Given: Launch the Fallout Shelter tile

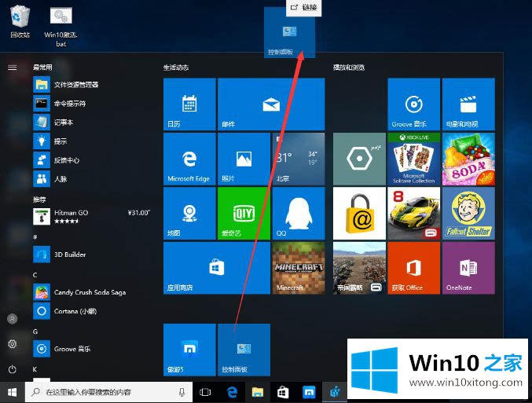Looking at the screenshot, I should tap(468, 214).
